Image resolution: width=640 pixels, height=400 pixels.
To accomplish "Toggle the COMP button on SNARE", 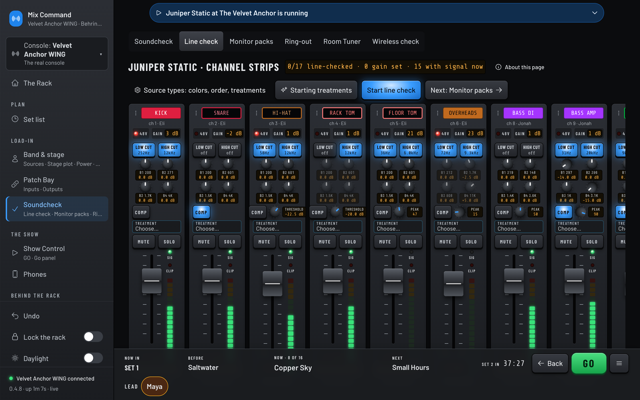I will pyautogui.click(x=201, y=212).
